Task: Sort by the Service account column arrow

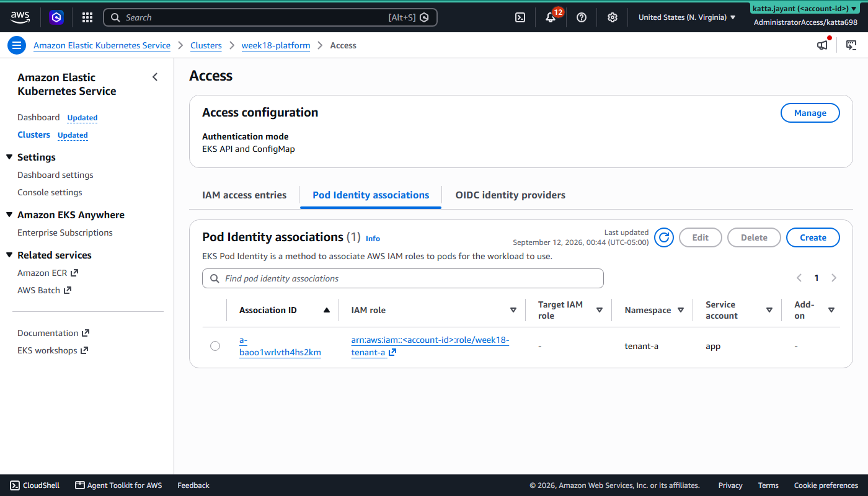Action: tap(769, 310)
